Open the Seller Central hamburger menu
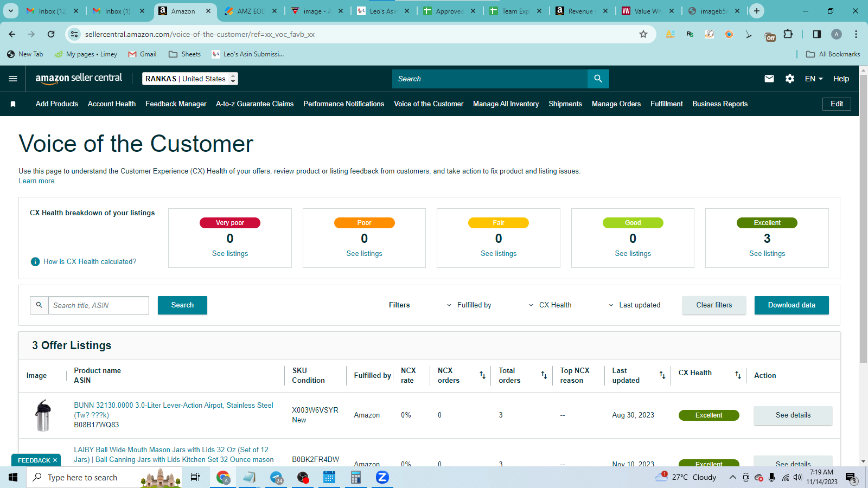The image size is (868, 488). tap(13, 79)
